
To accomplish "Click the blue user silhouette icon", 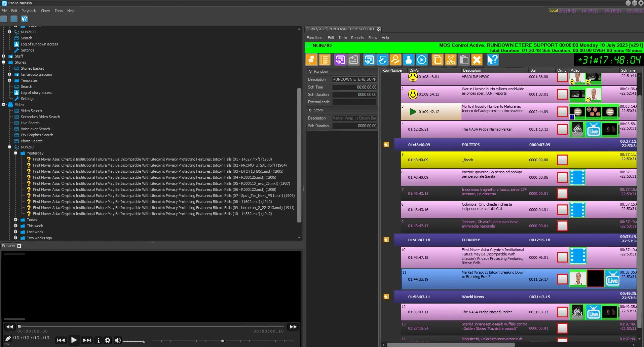I will pos(409,60).
